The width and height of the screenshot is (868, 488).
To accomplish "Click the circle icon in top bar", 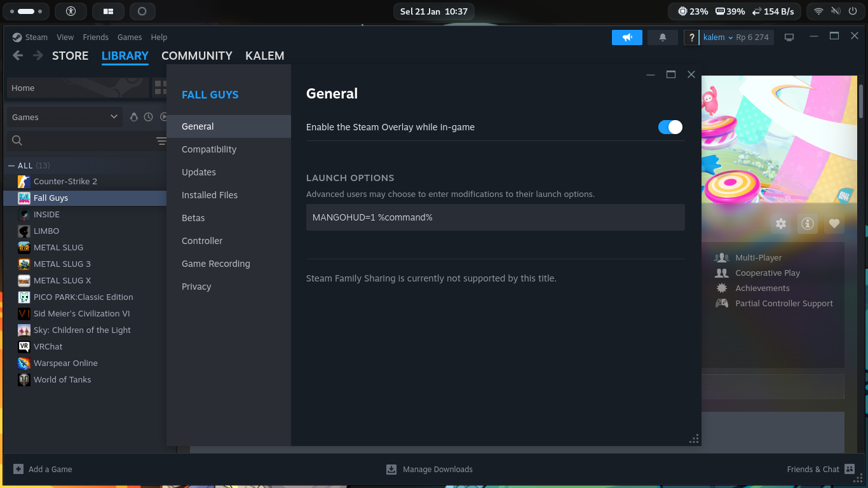I will 142,11.
